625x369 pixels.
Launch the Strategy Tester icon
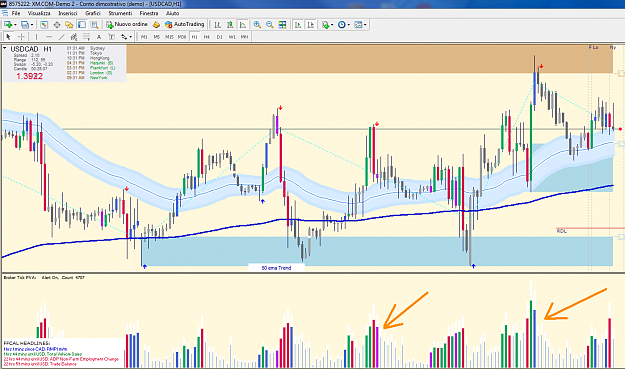[94, 25]
